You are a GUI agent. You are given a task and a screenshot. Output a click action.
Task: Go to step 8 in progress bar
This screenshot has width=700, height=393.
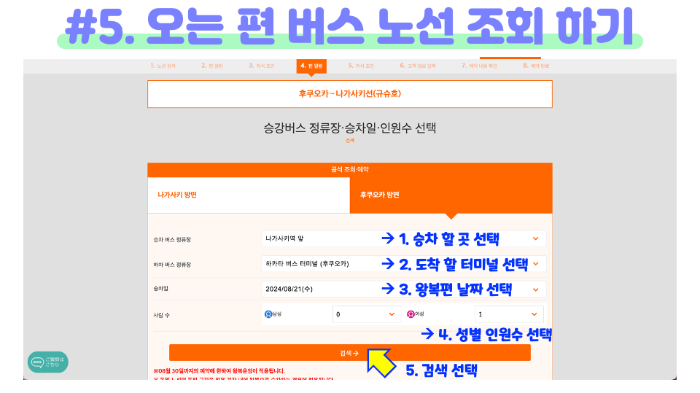click(x=536, y=66)
